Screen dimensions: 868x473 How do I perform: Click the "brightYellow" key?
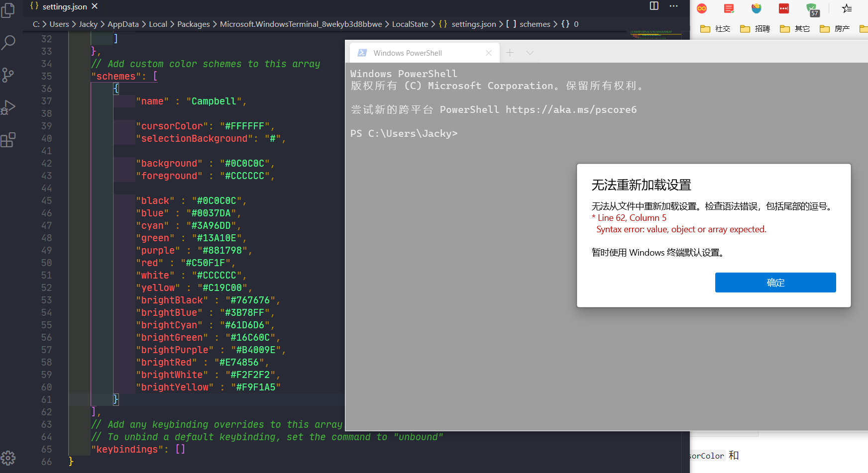[x=175, y=387]
